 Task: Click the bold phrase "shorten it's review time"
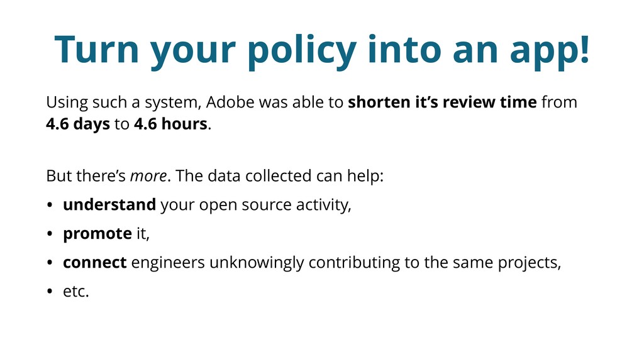tap(442, 102)
